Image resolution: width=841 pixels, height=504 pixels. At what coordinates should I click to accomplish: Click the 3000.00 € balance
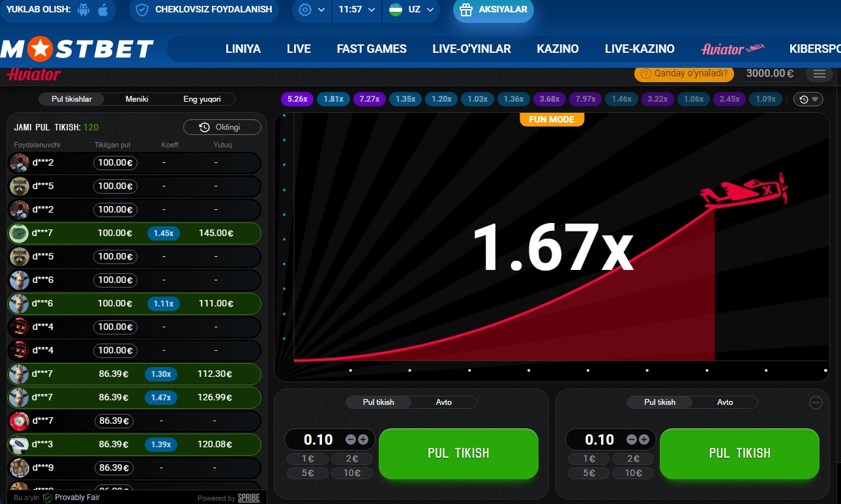(x=770, y=74)
